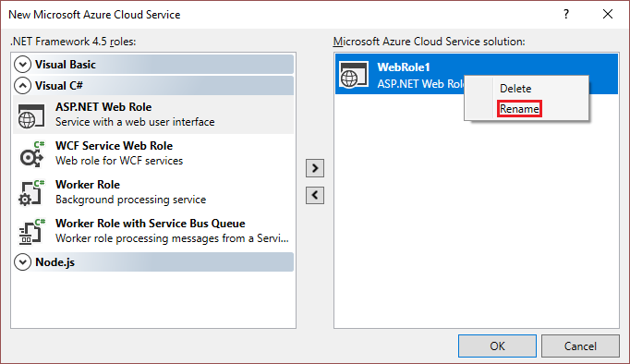Confirm with the OK button
This screenshot has height=364, width=630.
[497, 346]
